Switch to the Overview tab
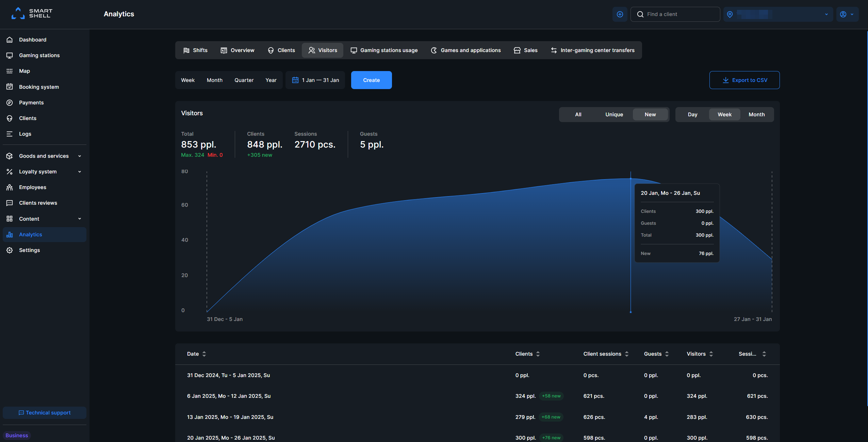This screenshot has height=442, width=868. (238, 50)
